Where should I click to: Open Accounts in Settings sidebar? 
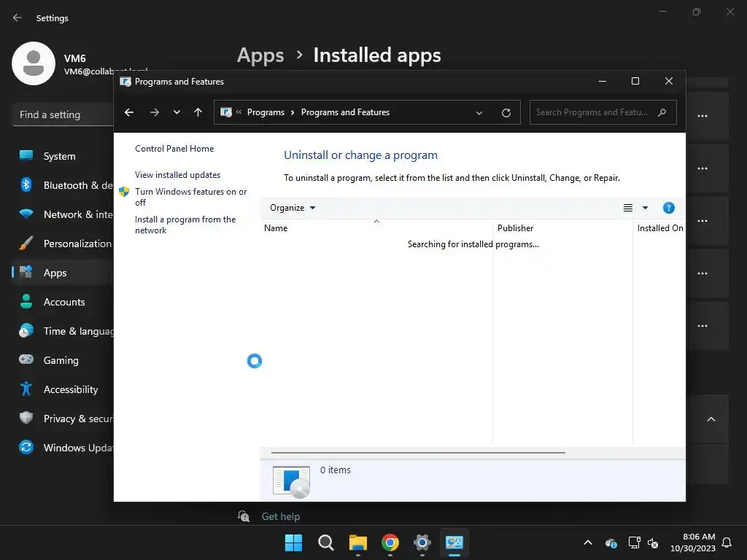pos(63,302)
